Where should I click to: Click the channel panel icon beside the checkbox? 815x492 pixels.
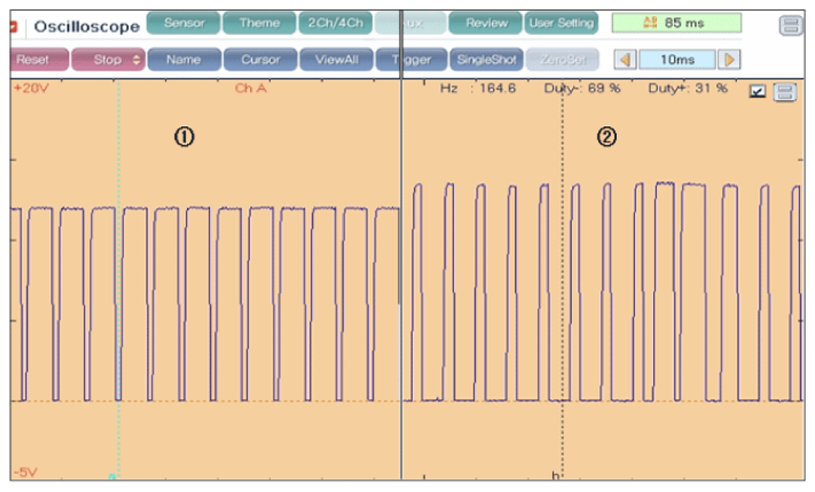(785, 92)
